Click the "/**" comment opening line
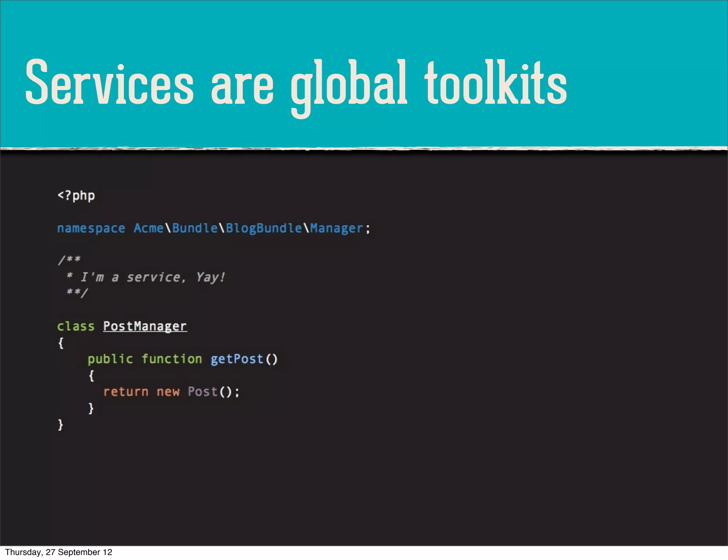The width and height of the screenshot is (728, 560). pyautogui.click(x=69, y=260)
